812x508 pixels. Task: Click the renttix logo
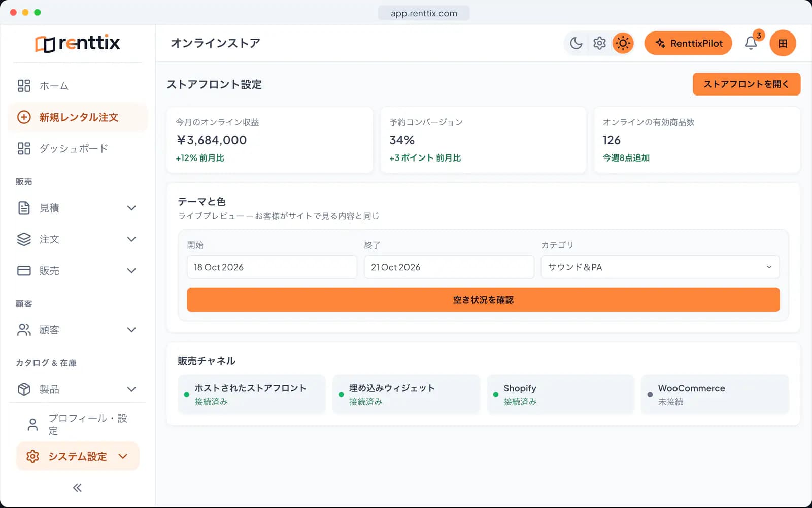pyautogui.click(x=78, y=43)
